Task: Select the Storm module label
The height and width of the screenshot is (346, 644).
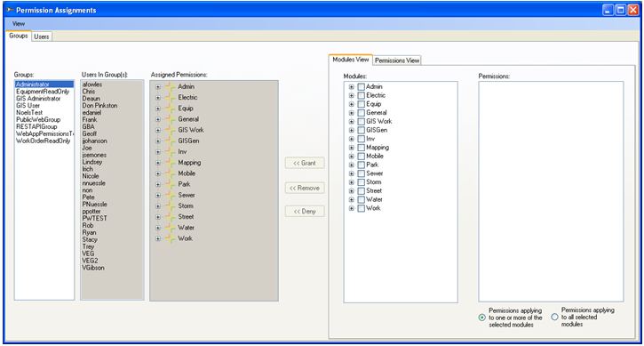Action: [x=374, y=181]
